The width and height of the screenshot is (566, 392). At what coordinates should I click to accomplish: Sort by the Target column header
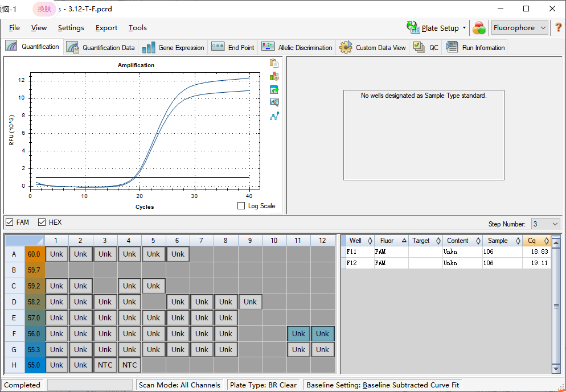(425, 241)
